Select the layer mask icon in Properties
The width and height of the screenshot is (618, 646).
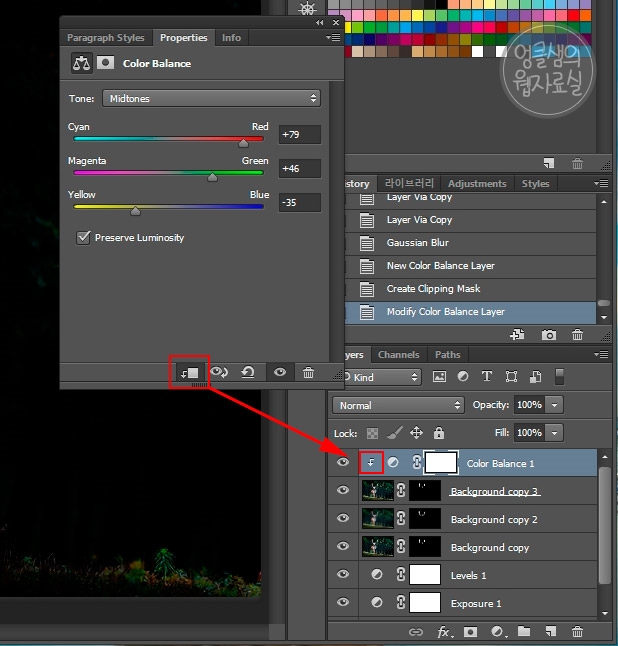105,63
